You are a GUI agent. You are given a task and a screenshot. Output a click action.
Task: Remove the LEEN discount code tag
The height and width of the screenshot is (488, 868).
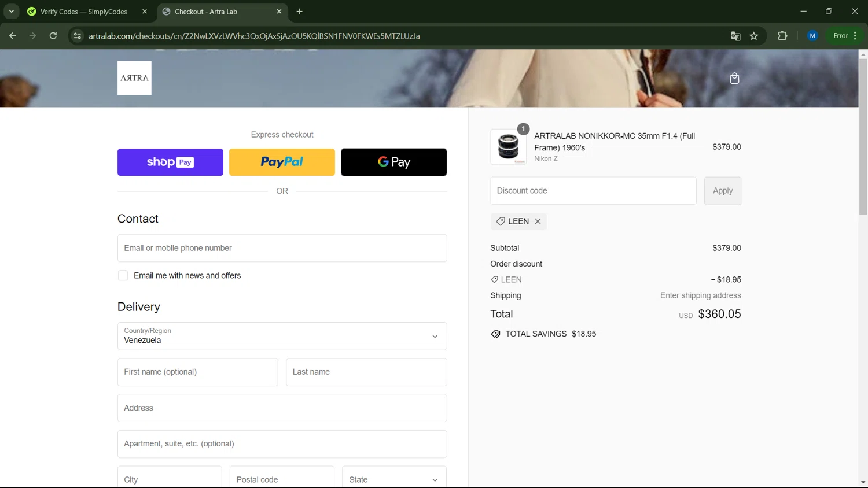(538, 221)
